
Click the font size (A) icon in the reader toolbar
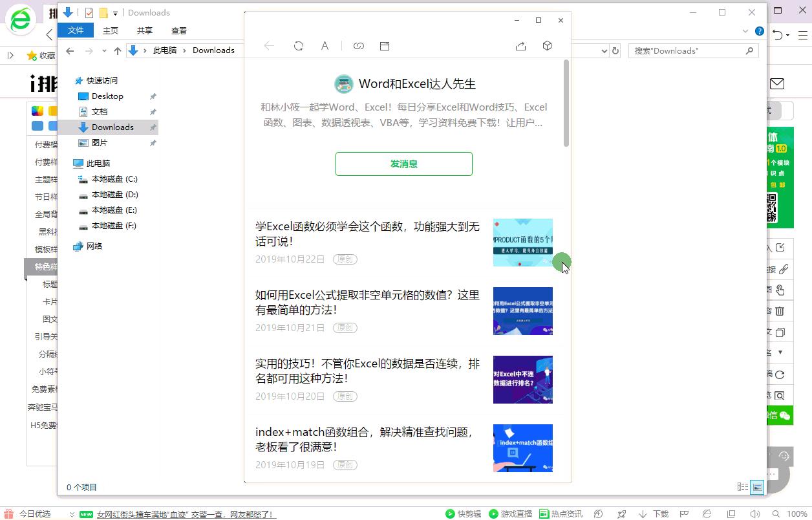325,46
